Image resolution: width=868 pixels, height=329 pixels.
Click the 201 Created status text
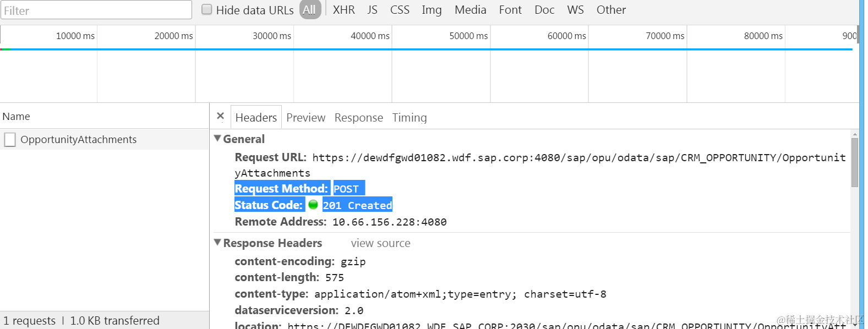tap(357, 205)
